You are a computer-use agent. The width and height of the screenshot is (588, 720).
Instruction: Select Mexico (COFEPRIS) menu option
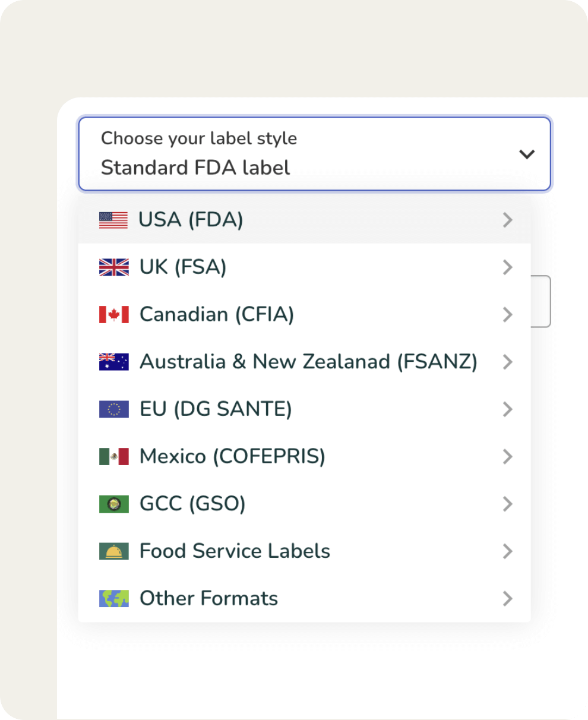(x=232, y=456)
